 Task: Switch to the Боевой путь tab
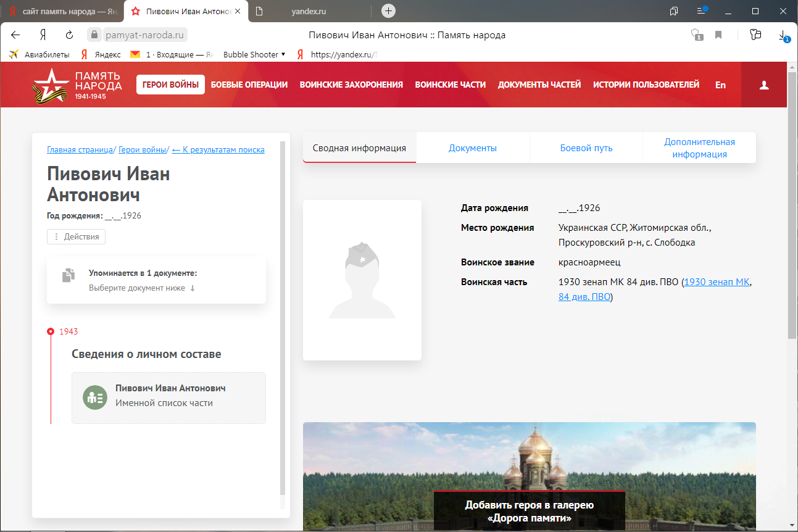coord(586,148)
